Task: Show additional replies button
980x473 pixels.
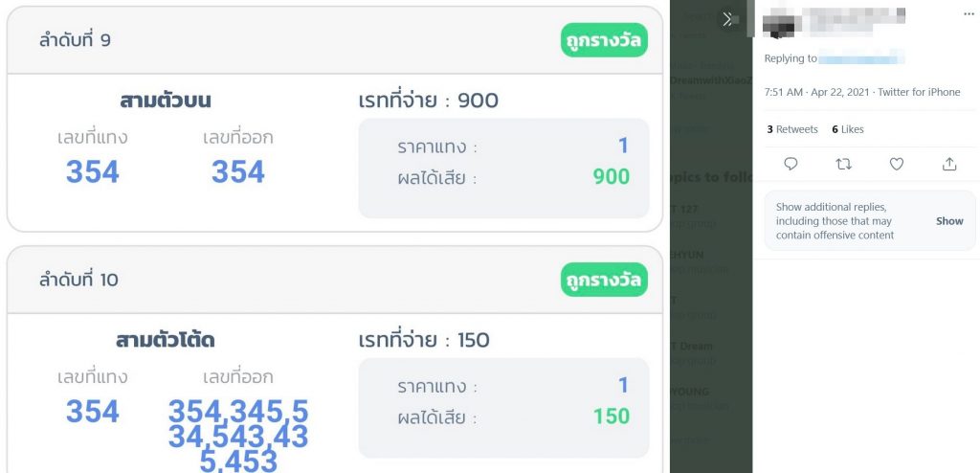Action: [949, 221]
